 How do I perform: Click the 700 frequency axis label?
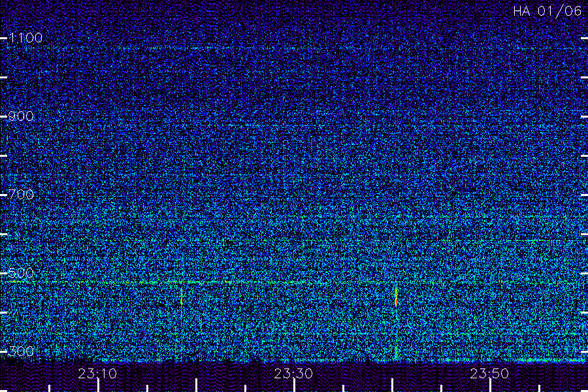21,195
